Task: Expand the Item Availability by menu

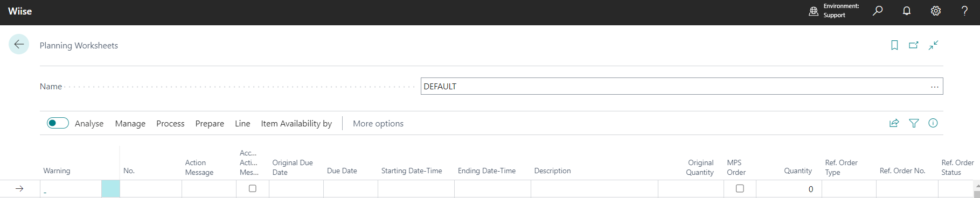Action: 296,123
